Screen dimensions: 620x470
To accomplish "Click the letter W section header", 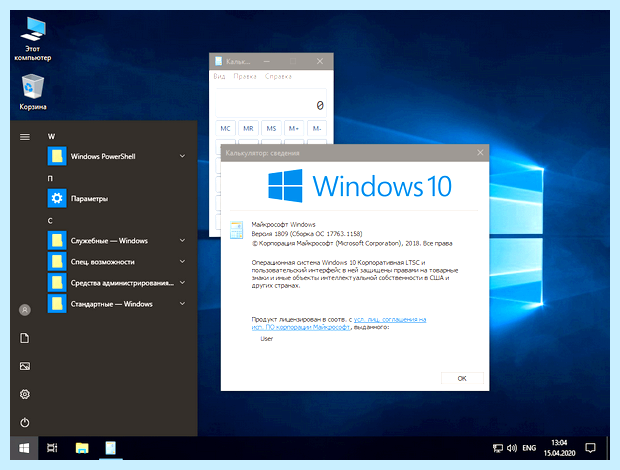I will 51,136.
